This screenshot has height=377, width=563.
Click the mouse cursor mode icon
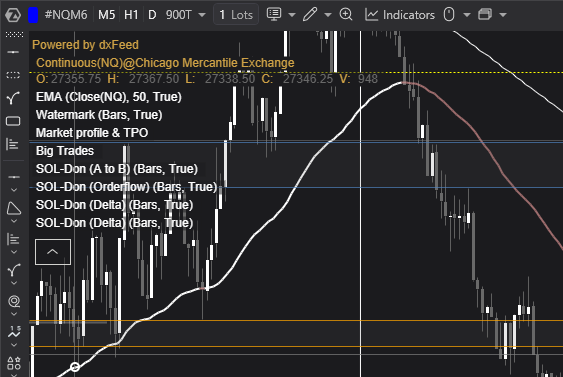pos(449,15)
